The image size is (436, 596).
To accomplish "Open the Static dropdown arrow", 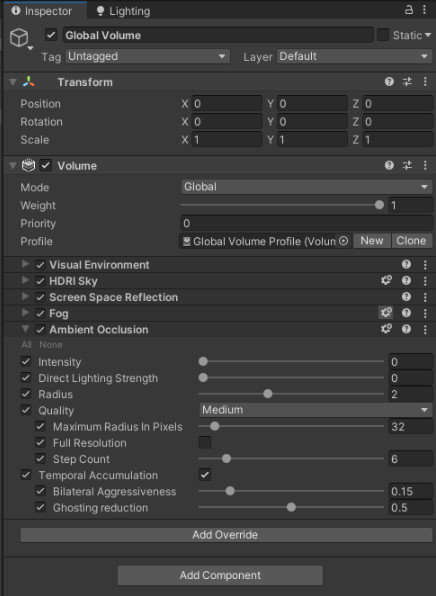I will pos(428,35).
